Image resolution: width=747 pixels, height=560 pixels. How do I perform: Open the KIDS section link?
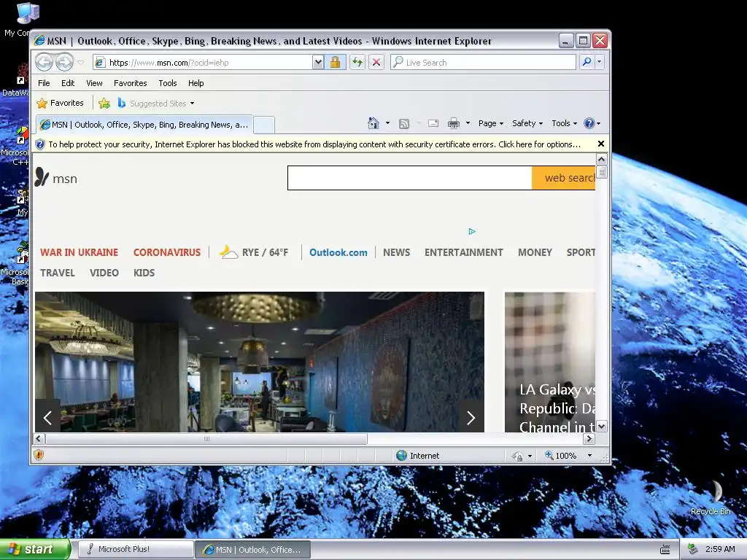(x=144, y=273)
